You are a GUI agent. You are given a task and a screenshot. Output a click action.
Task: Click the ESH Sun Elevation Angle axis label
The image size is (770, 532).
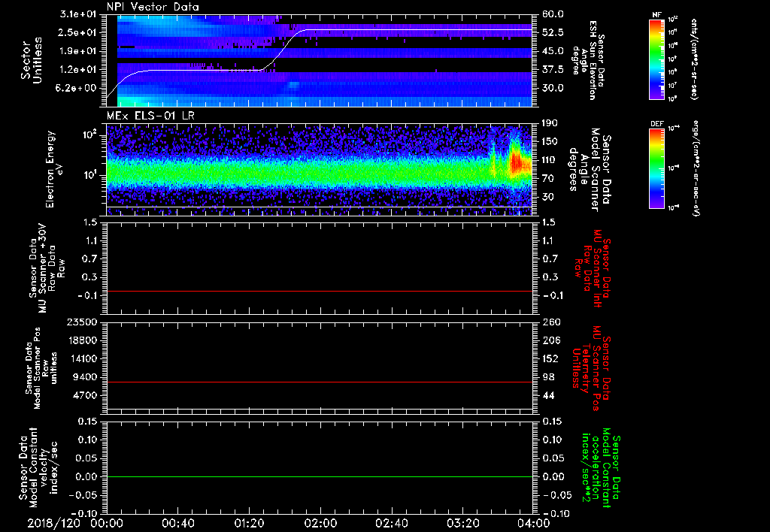coord(589,60)
